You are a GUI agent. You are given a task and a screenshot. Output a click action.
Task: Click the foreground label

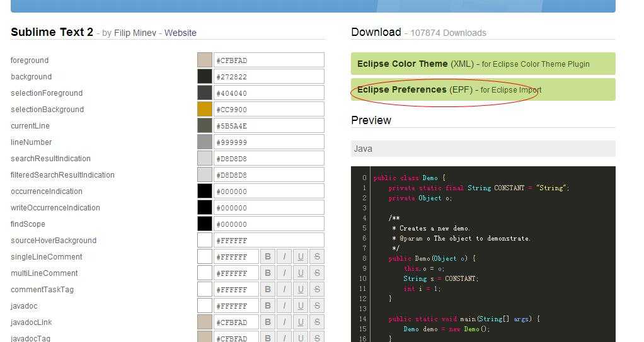coord(30,60)
